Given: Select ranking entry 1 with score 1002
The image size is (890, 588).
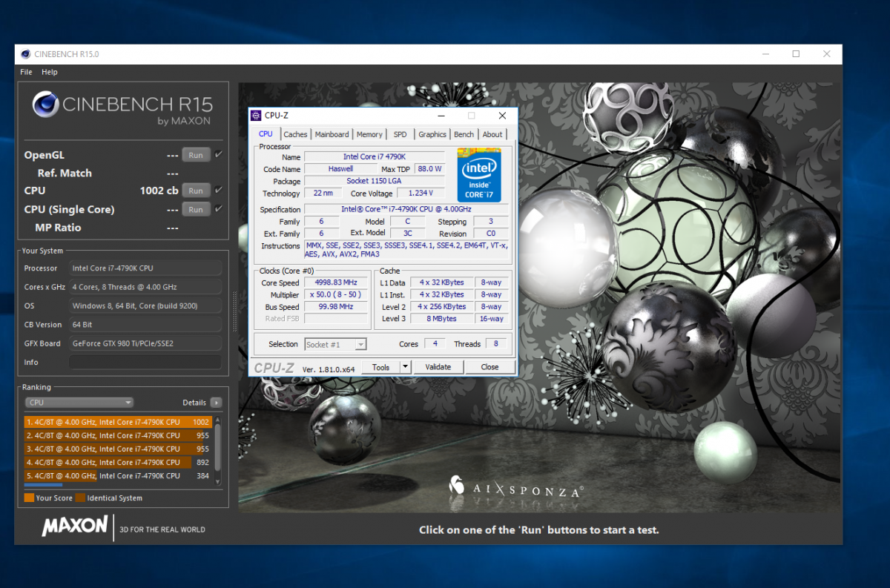Looking at the screenshot, I should [x=119, y=422].
